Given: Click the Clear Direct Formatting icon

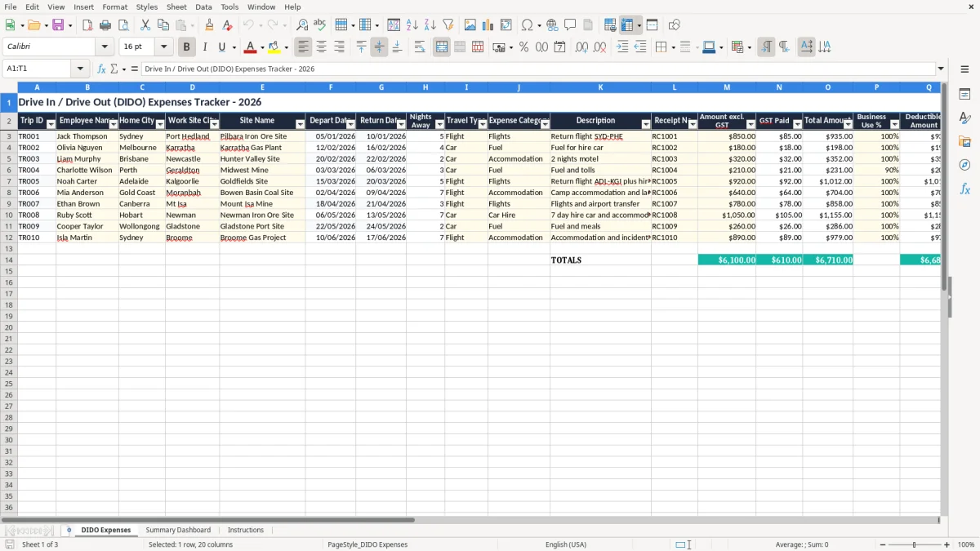Looking at the screenshot, I should click(x=228, y=25).
